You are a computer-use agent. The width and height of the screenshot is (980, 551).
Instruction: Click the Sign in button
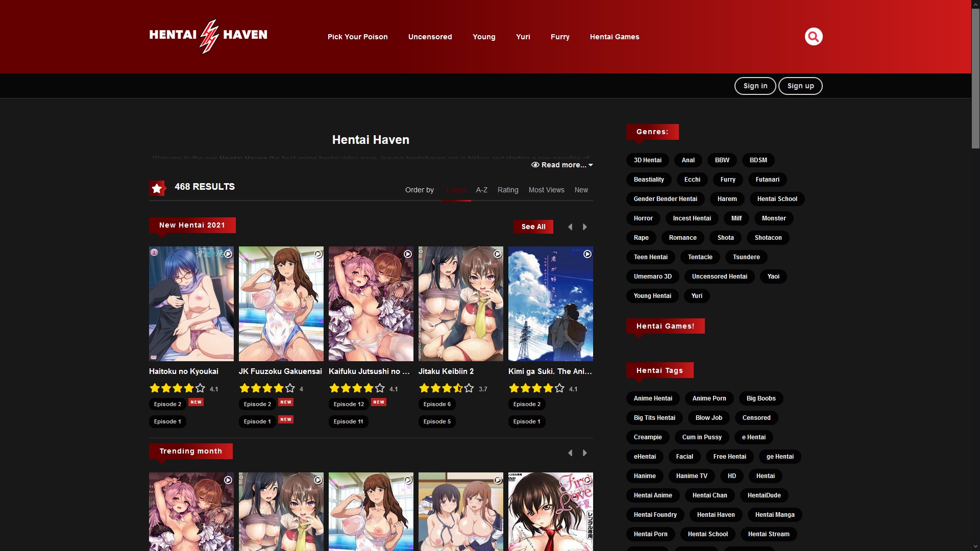(x=755, y=86)
